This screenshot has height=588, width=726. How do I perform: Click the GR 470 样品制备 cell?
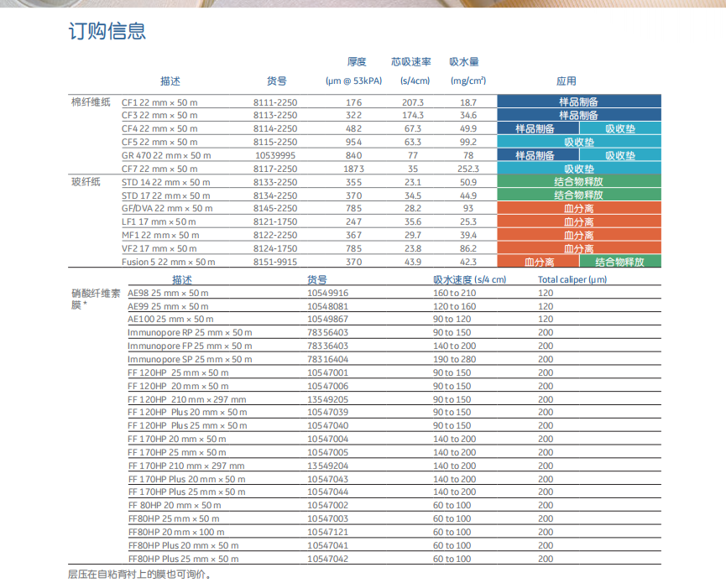(537, 155)
